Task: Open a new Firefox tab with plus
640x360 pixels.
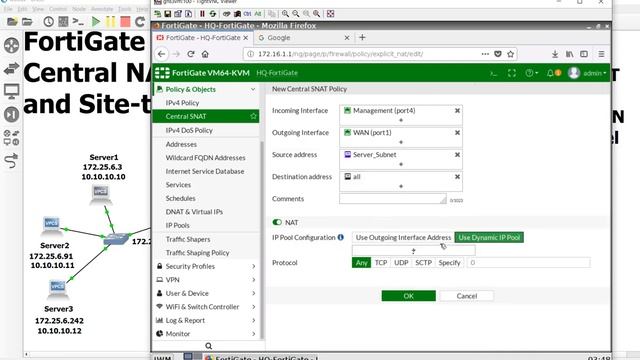Action: (x=362, y=38)
